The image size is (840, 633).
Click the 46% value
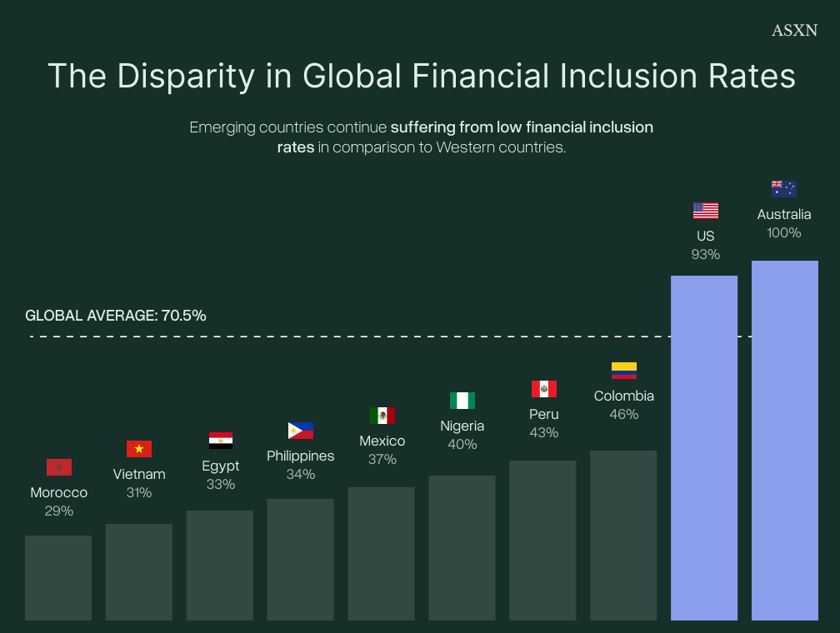624,415
